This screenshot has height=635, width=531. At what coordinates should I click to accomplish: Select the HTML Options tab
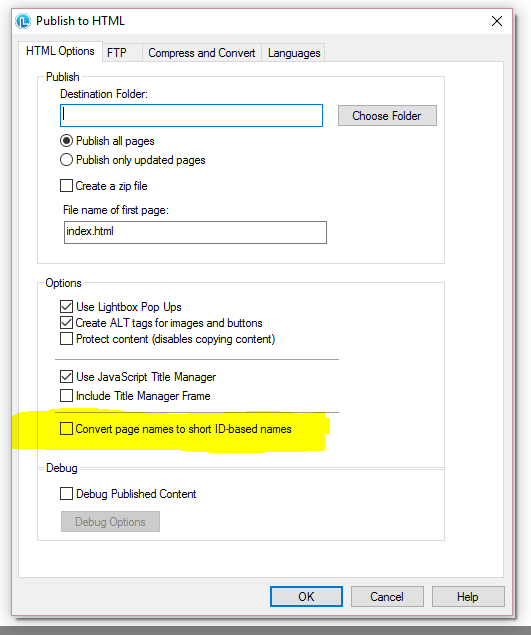click(60, 51)
